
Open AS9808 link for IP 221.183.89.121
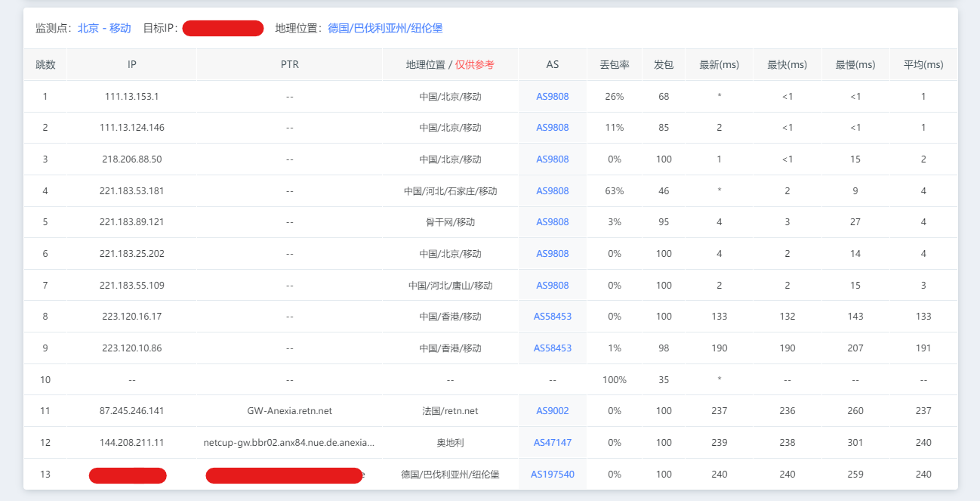(x=553, y=222)
